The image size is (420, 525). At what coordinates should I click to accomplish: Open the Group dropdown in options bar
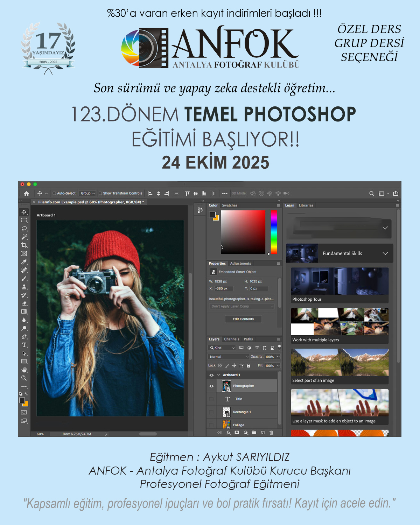(87, 193)
